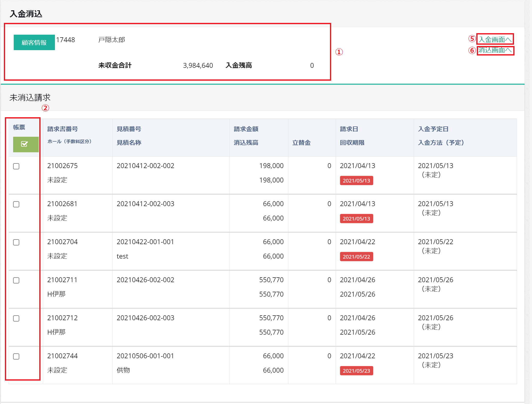Click the 請求日 column header

coord(349,129)
